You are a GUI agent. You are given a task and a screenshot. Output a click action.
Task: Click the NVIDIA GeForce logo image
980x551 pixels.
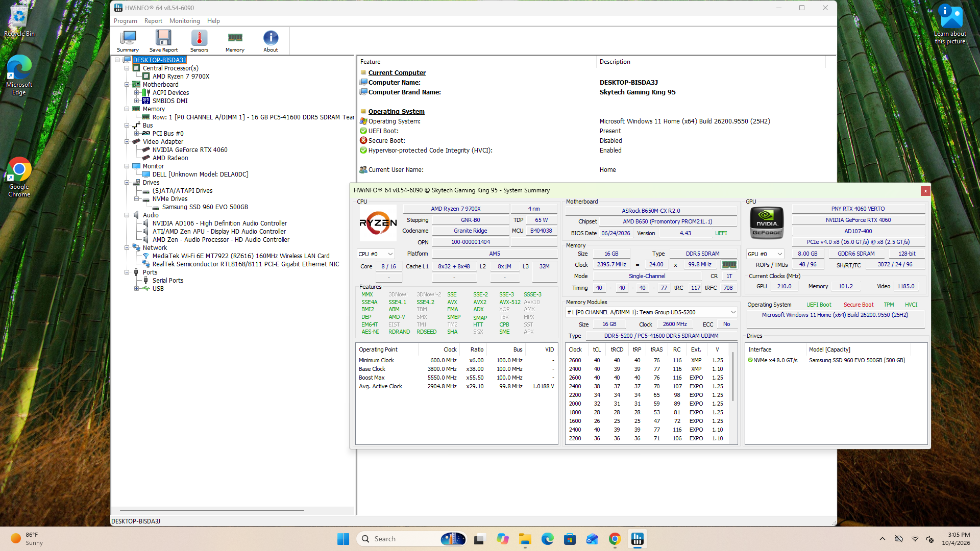[x=767, y=223]
